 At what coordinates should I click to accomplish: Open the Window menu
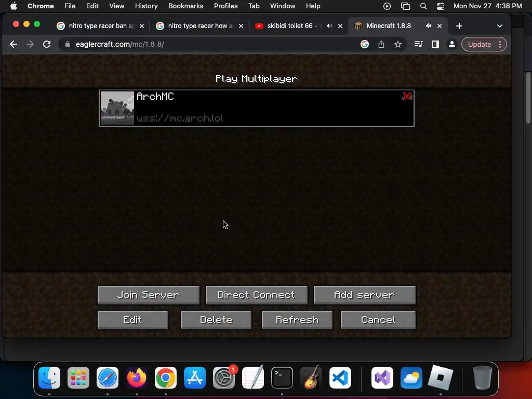tap(283, 6)
